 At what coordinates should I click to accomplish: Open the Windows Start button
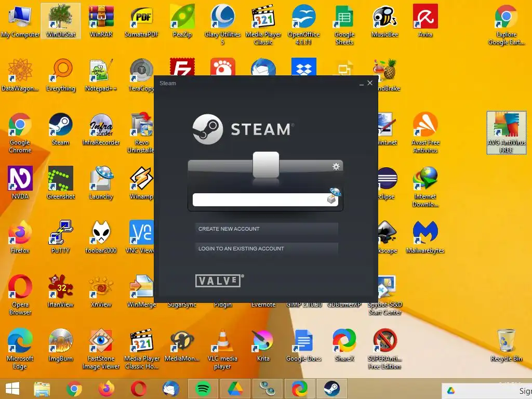point(12,389)
